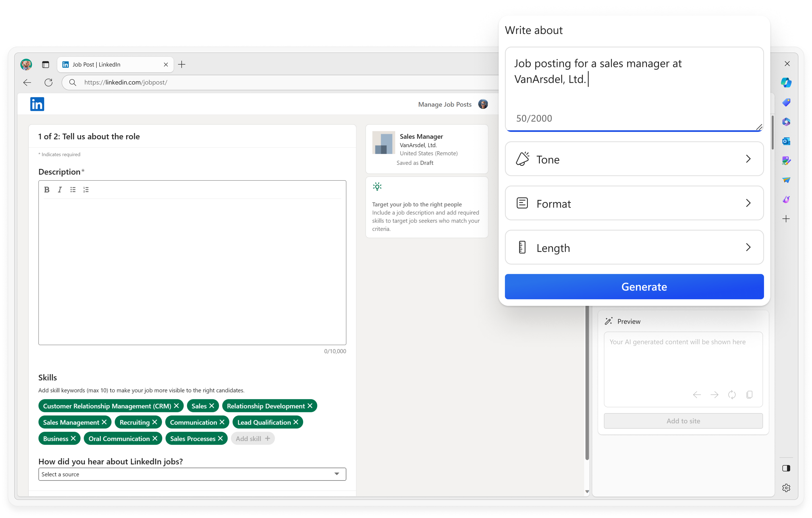The image size is (812, 518).
Task: Remove the Business skill tag
Action: tap(73, 438)
